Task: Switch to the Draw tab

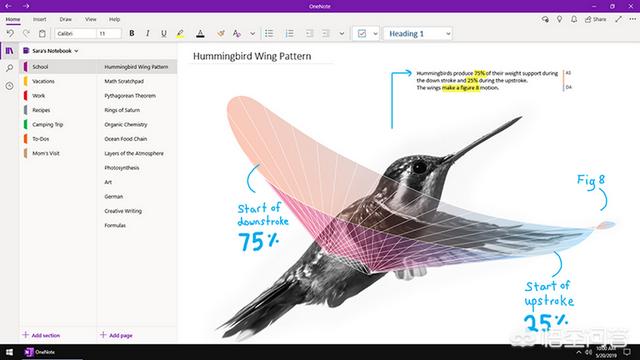Action: (x=65, y=19)
